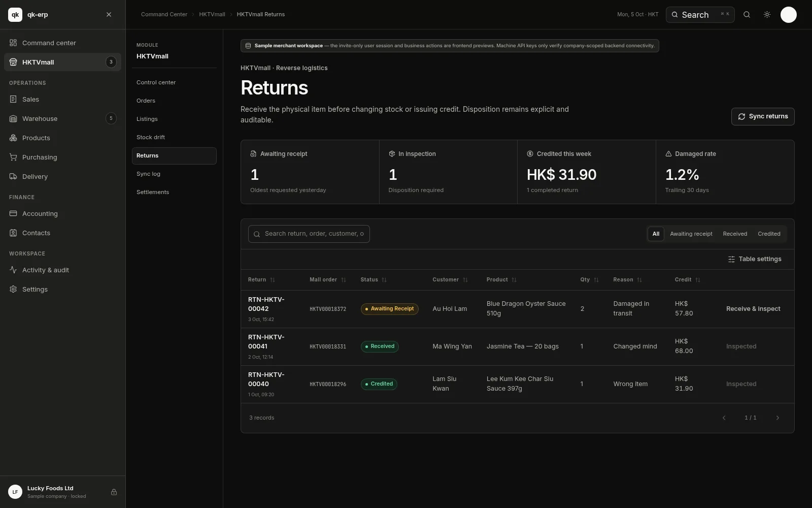The image size is (812, 508).
Task: Filter returns by Awaiting receipt tab
Action: [x=691, y=234]
